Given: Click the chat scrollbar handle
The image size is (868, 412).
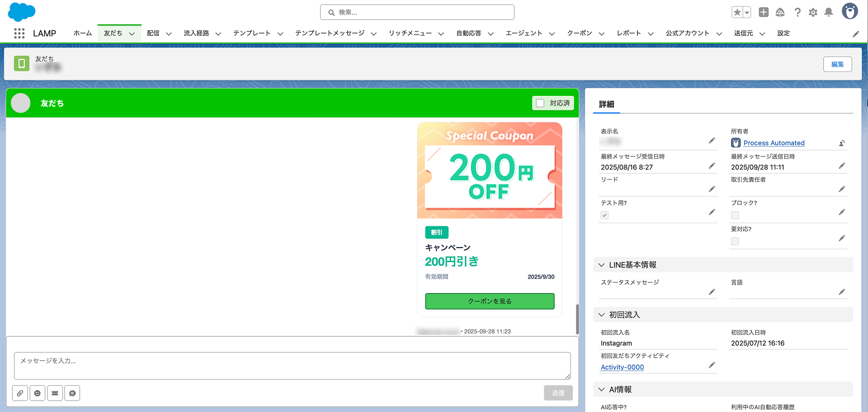Looking at the screenshot, I should click(577, 319).
